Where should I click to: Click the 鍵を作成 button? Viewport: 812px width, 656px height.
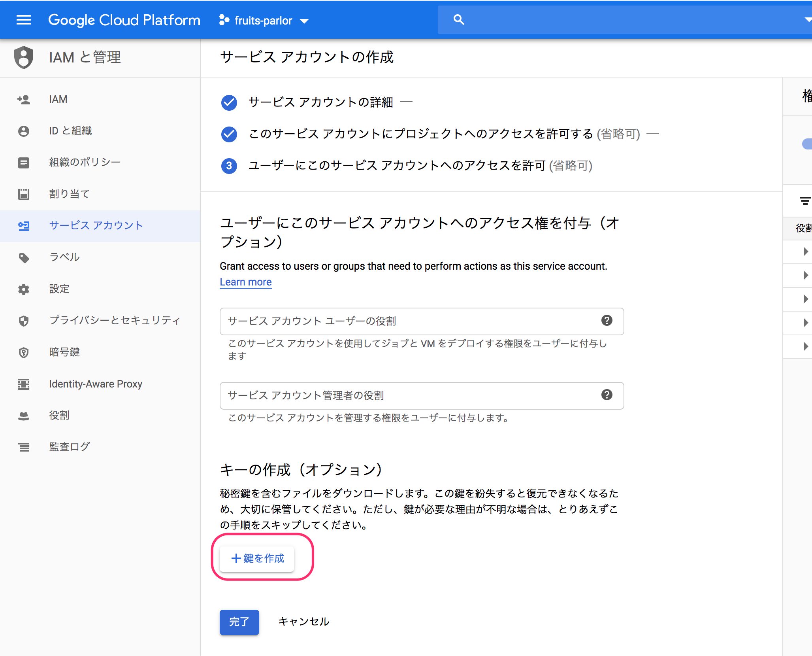[257, 558]
